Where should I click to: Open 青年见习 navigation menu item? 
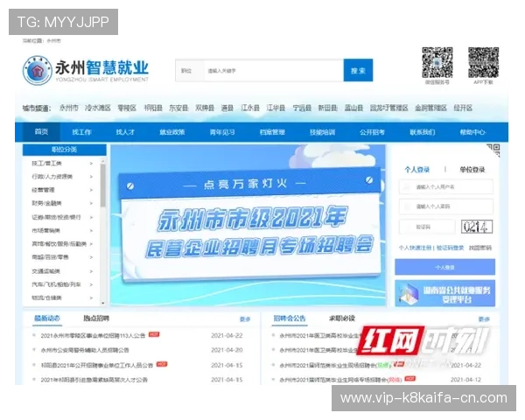(x=222, y=132)
